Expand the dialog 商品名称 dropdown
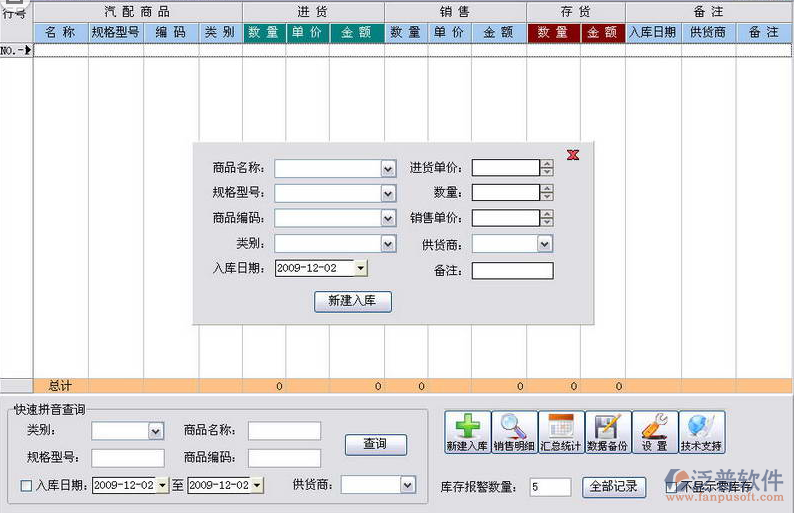This screenshot has width=794, height=513. 388,169
